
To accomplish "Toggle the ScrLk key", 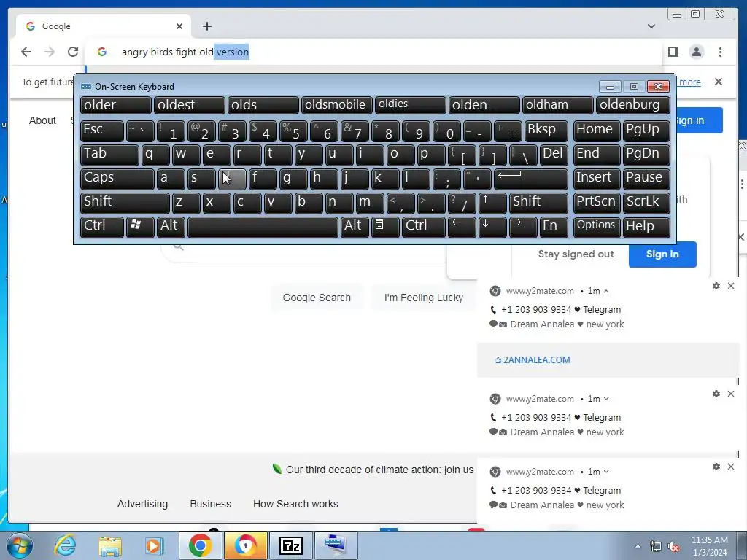I will [646, 203].
